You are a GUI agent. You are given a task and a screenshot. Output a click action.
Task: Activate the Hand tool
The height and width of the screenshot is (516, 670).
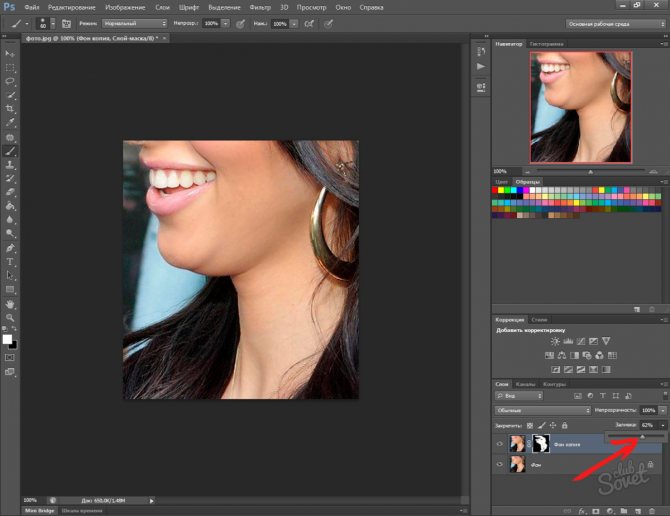(10, 303)
